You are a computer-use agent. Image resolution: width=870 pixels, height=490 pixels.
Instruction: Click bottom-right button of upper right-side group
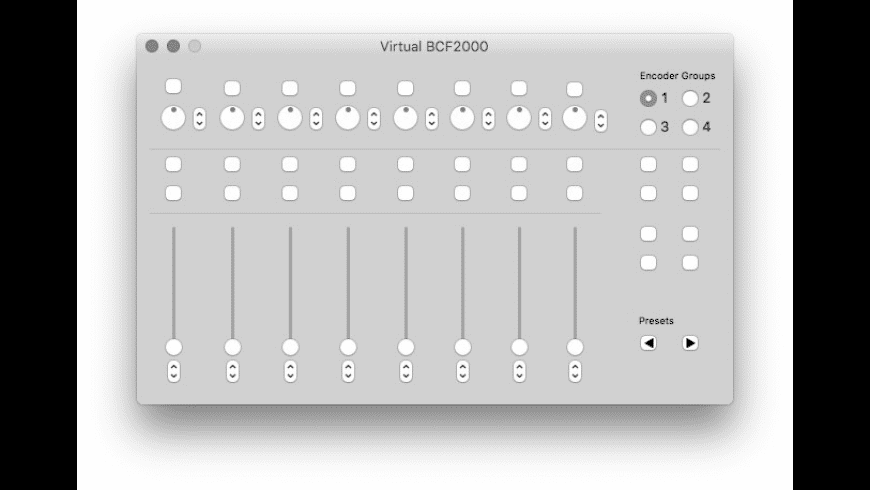coord(690,193)
